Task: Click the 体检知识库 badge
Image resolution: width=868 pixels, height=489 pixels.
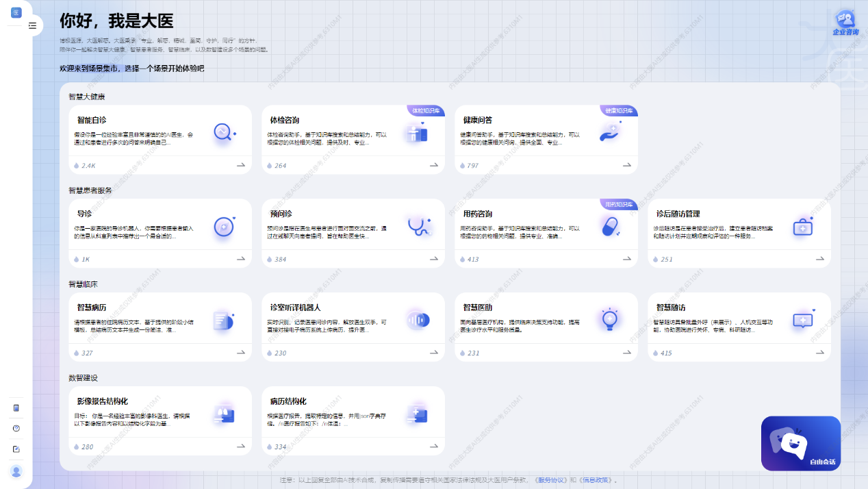Action: pos(426,110)
